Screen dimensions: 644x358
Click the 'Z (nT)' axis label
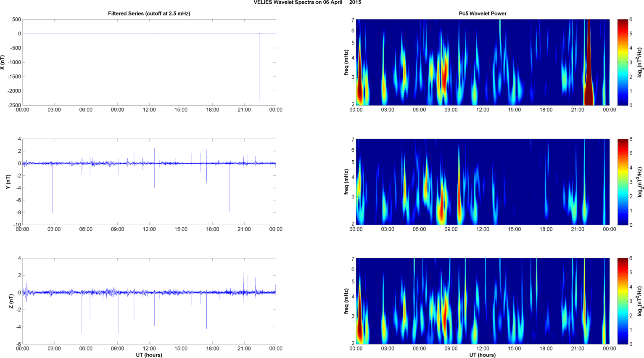(11, 301)
